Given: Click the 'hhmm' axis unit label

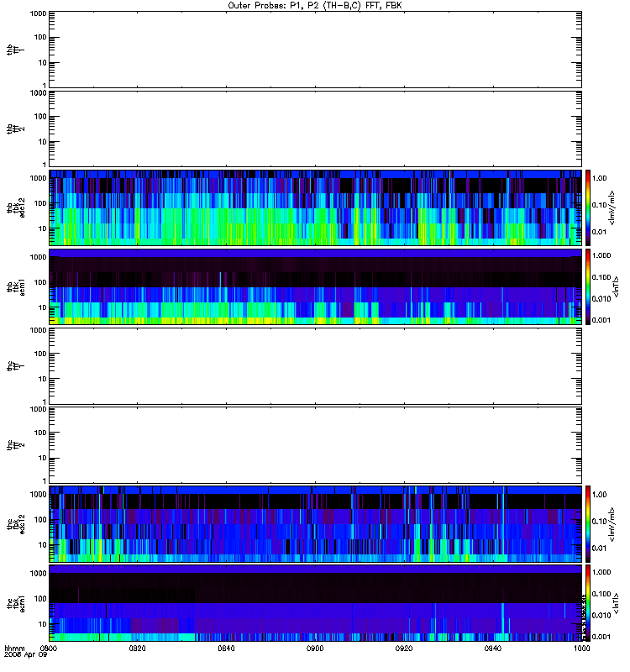Looking at the screenshot, I should point(14,648).
